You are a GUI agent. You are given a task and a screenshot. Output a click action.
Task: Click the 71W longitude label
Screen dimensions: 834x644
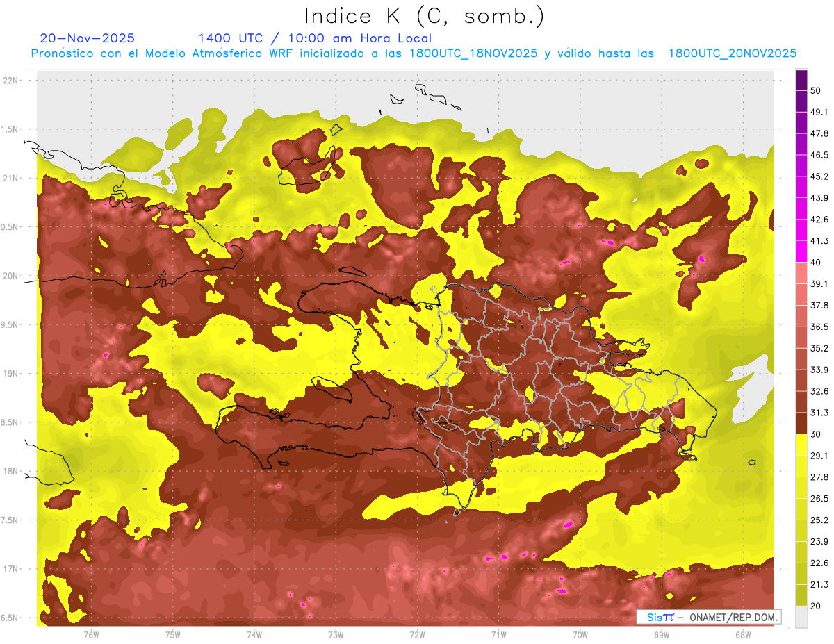498,634
